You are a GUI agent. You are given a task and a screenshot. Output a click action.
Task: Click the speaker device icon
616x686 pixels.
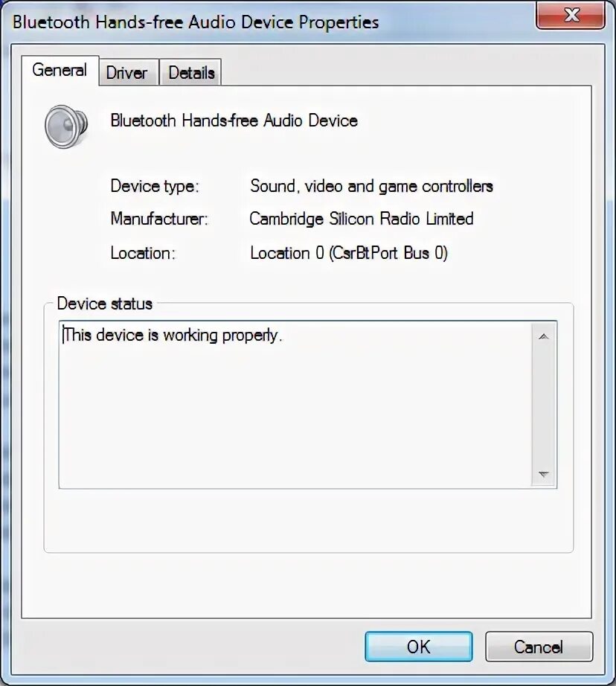point(66,126)
